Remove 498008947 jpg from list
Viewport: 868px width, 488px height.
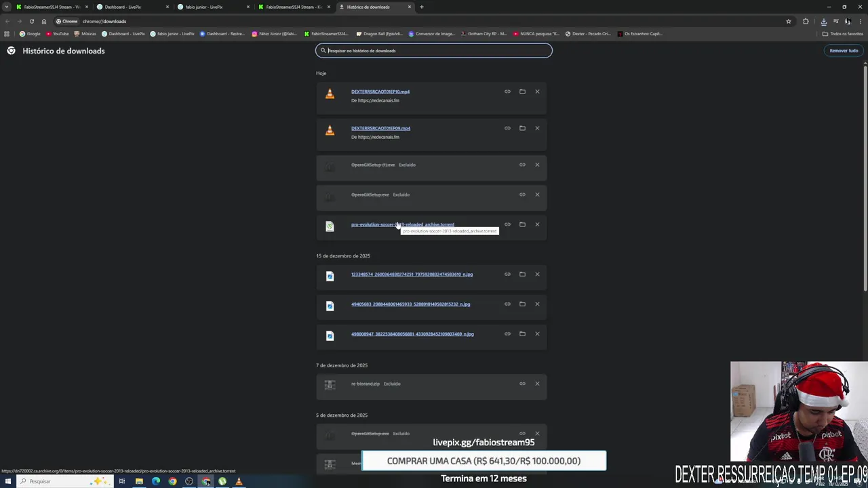pyautogui.click(x=537, y=334)
